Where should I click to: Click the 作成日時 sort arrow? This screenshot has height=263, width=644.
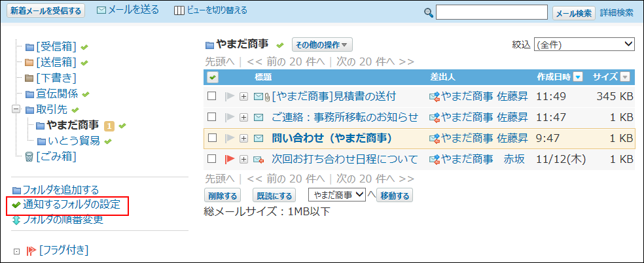tap(579, 77)
